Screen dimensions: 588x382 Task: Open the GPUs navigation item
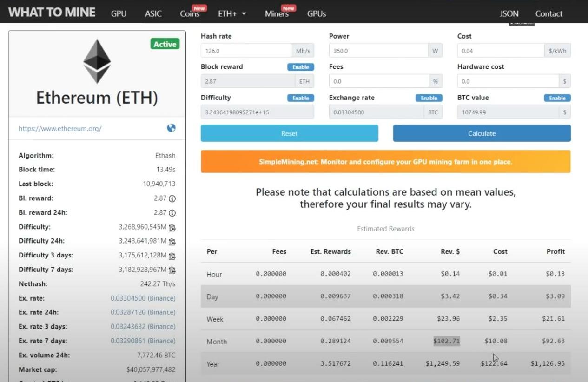pos(317,14)
